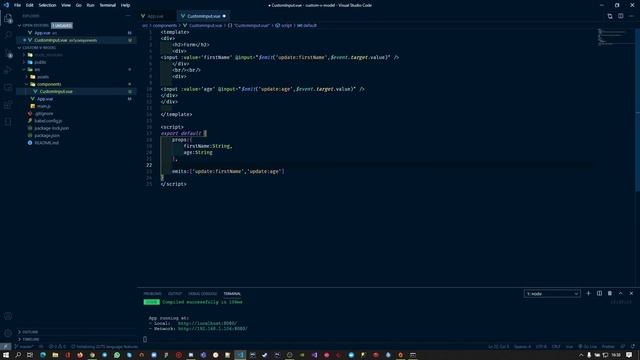Click the editor vertical scrollbar
The height and width of the screenshot is (360, 640).
638,110
